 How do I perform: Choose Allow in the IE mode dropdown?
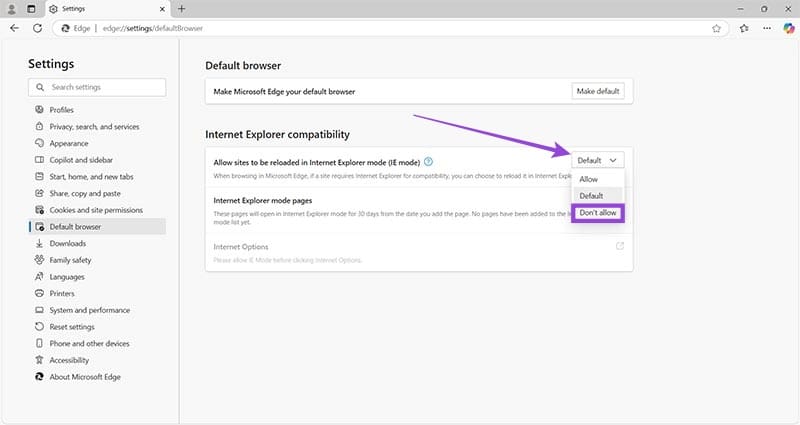(589, 179)
